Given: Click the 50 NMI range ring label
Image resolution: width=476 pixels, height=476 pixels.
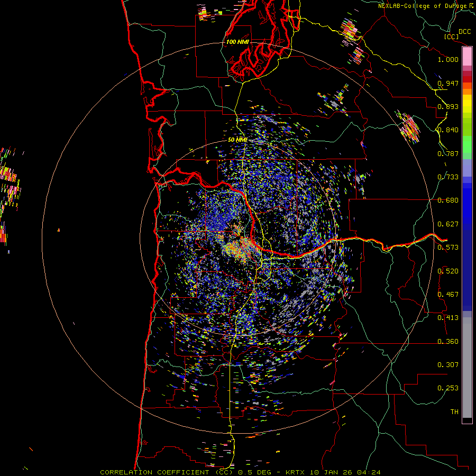Looking at the screenshot, I should (237, 140).
